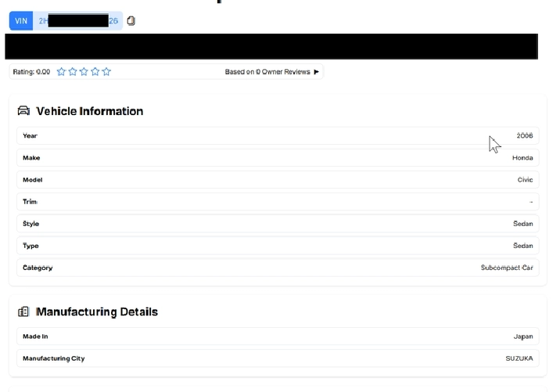This screenshot has height=392, width=560.
Task: Click the Manufacturing Details heading
Action: coord(97,311)
